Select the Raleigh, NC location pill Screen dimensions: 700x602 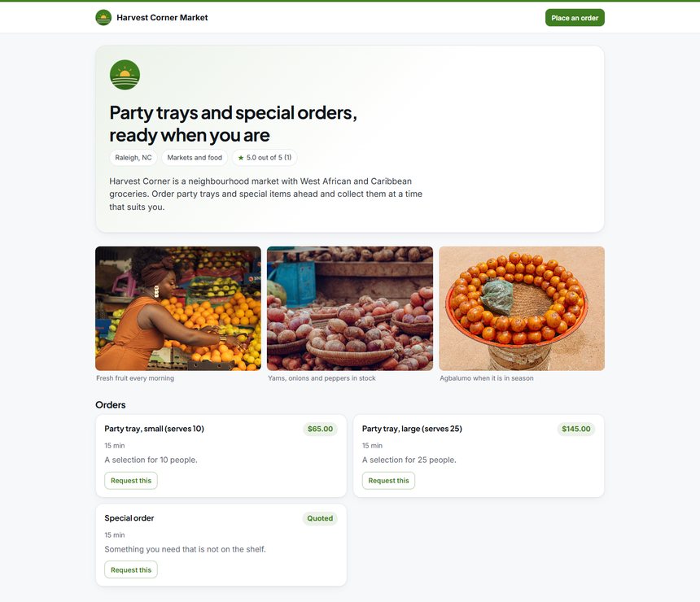tap(133, 158)
